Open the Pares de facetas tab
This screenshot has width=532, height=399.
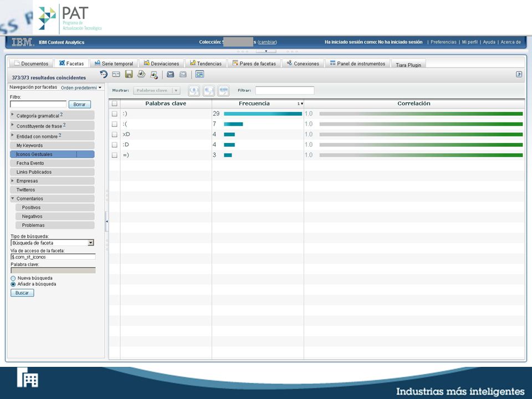tap(254, 63)
